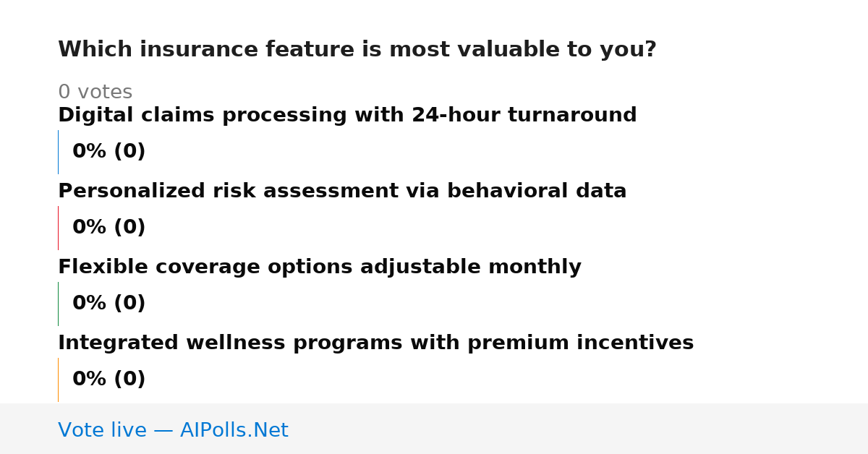
Task: Click the red bar for Personalized risk
Action: pyautogui.click(x=58, y=228)
